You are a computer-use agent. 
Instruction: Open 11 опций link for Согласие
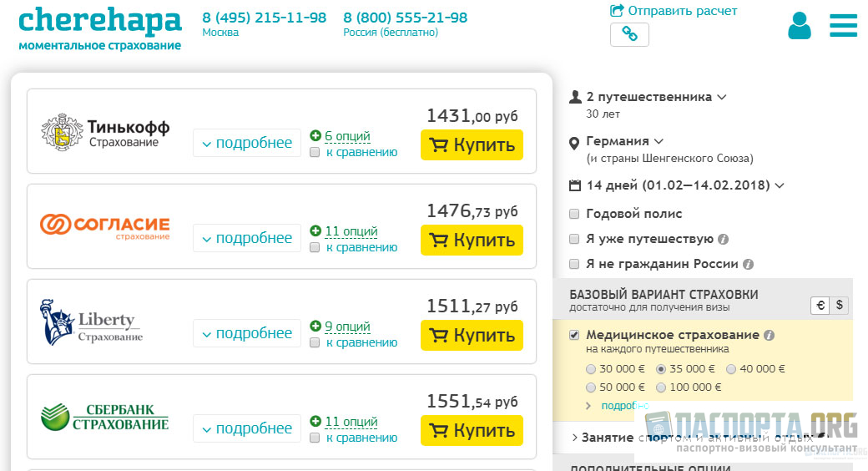pyautogui.click(x=351, y=231)
